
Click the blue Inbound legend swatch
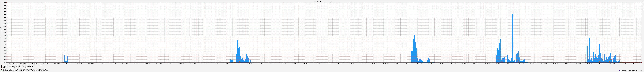pos(2,65)
